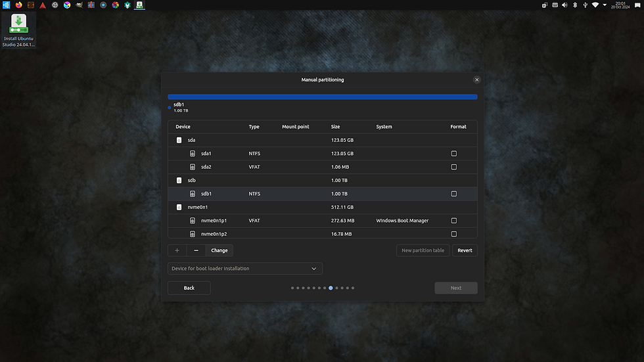Open Bluetooth settings from the tray

pyautogui.click(x=575, y=5)
